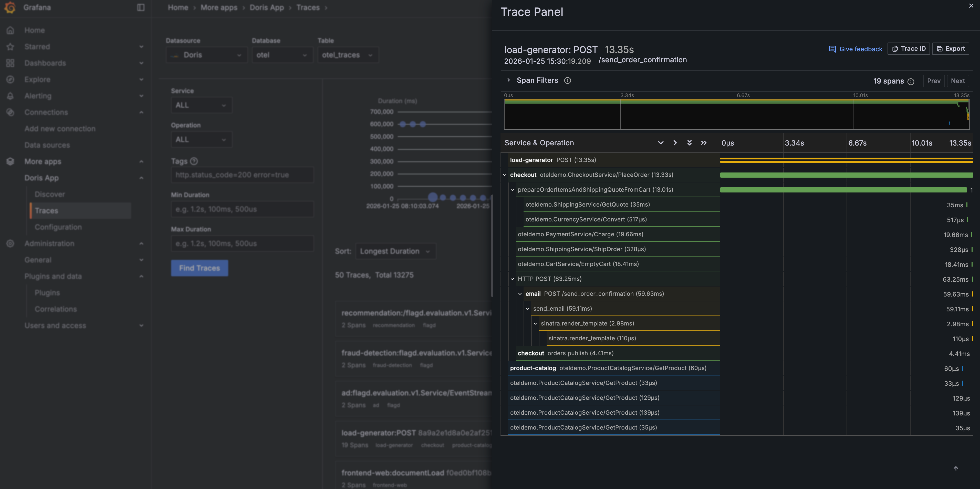Open oteldemo.ShippingService/ShipOrder span
The width and height of the screenshot is (980, 489).
(x=618, y=249)
